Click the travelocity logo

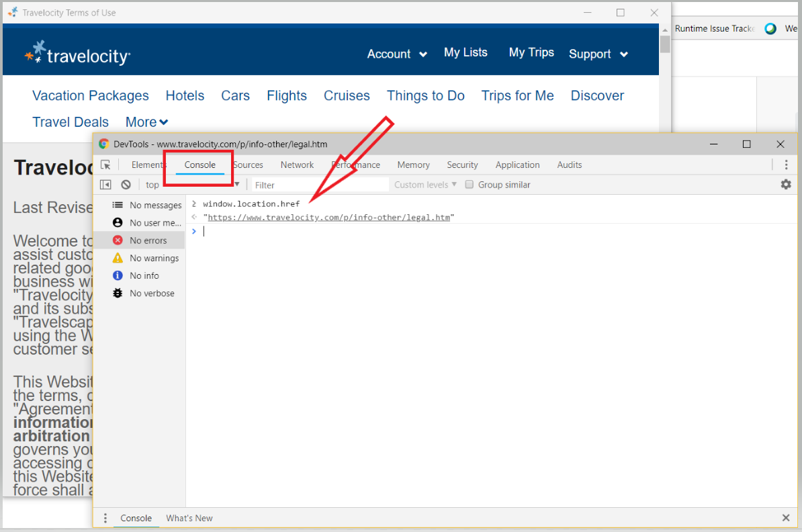(78, 53)
